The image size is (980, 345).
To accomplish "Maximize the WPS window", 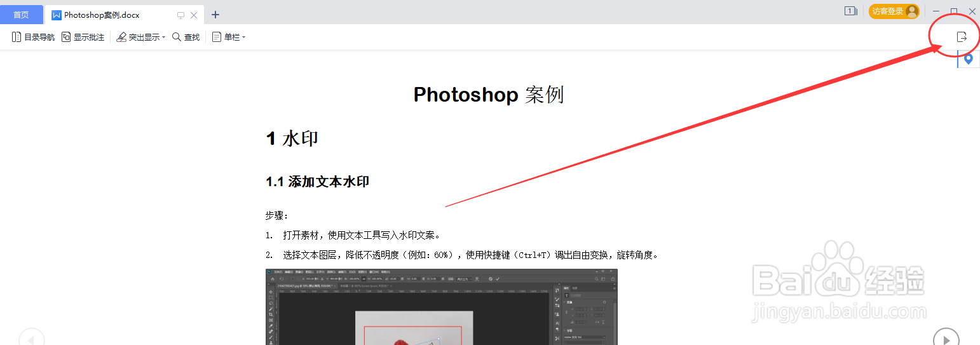I will click(x=954, y=11).
